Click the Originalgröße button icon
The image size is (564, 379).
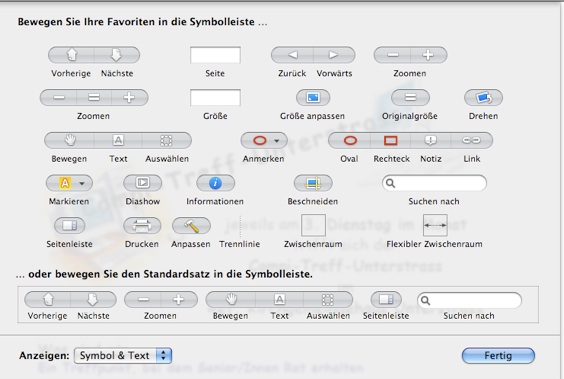410,97
